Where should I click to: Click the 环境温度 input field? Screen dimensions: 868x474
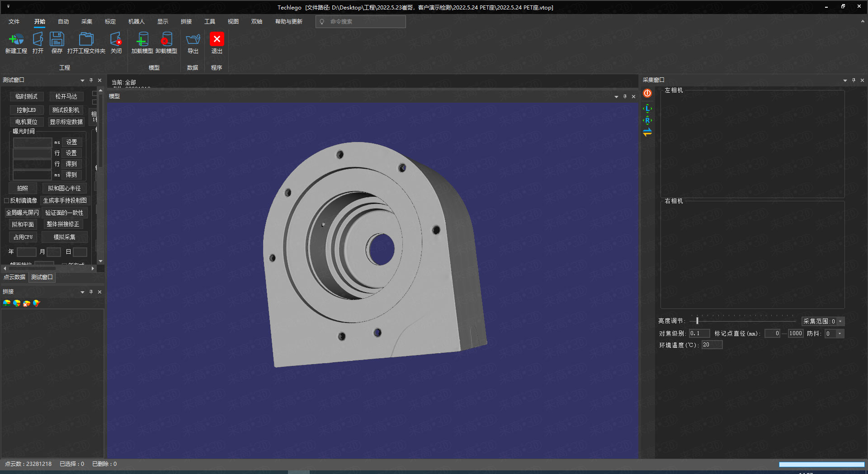[712, 345]
